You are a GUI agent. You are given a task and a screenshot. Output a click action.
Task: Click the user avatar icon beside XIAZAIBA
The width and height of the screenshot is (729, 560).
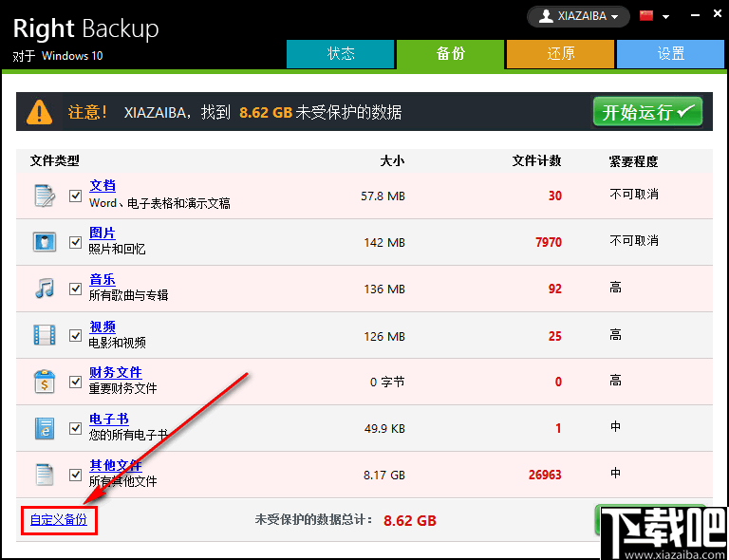(x=546, y=16)
